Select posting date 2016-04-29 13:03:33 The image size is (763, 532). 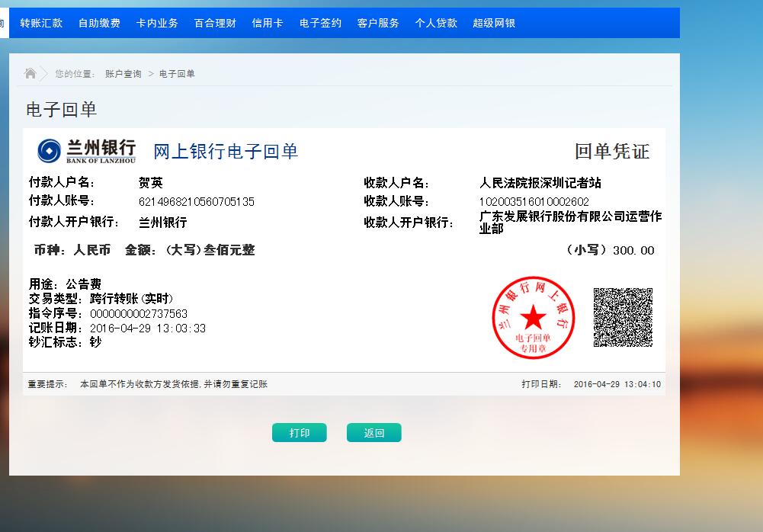click(148, 328)
